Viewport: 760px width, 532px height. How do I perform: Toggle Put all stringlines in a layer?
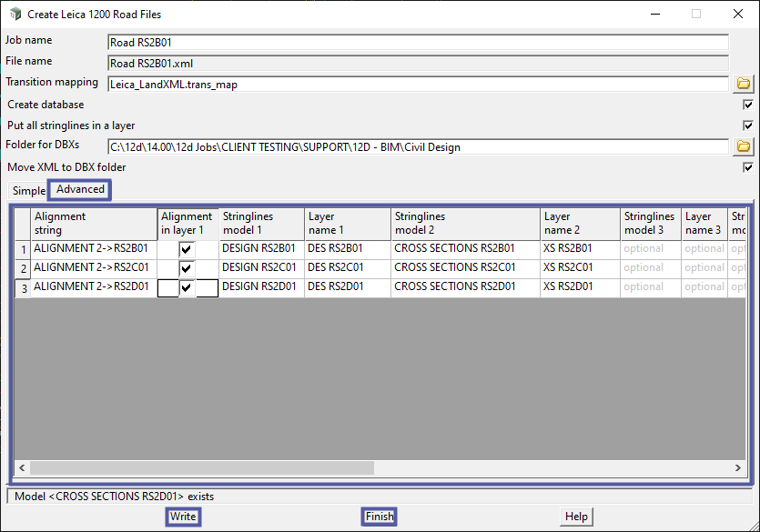[748, 125]
